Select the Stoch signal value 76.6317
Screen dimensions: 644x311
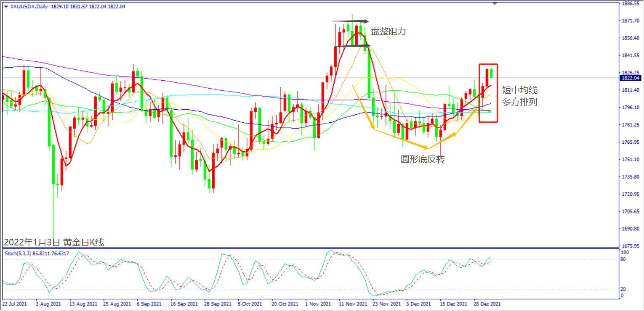(60, 253)
